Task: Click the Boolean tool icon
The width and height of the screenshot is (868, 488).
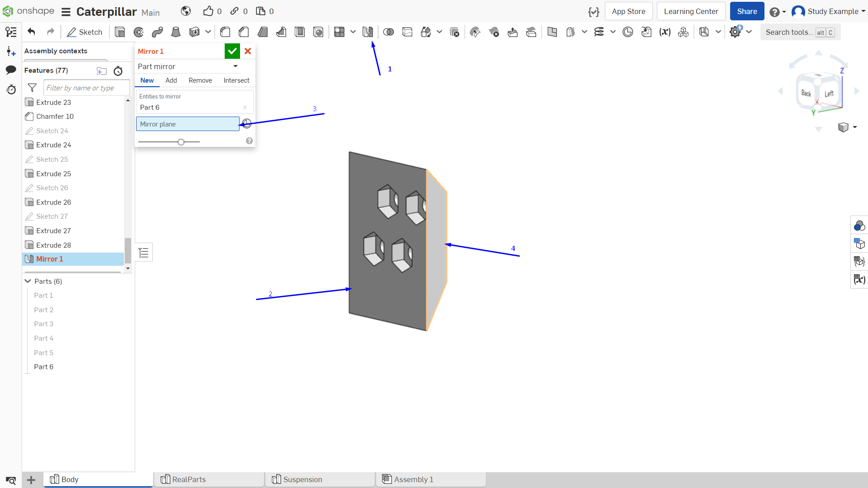Action: pos(388,32)
